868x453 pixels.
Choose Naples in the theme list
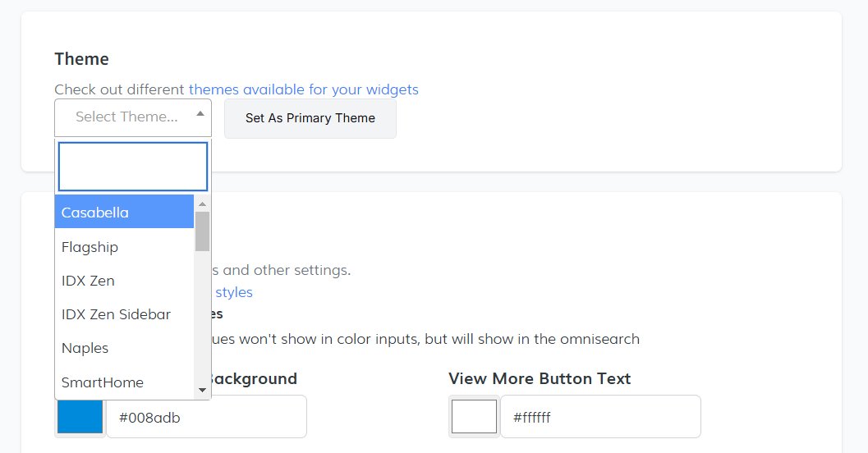124,348
